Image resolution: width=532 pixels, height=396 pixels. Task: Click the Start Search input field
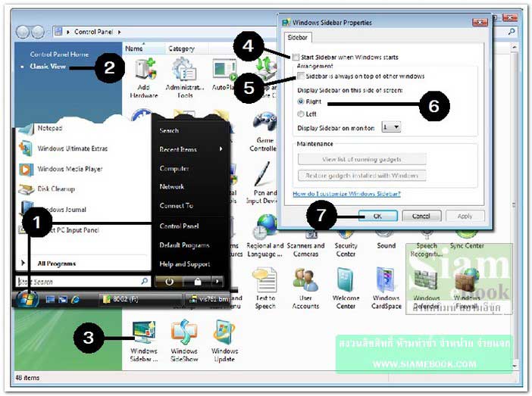83,282
